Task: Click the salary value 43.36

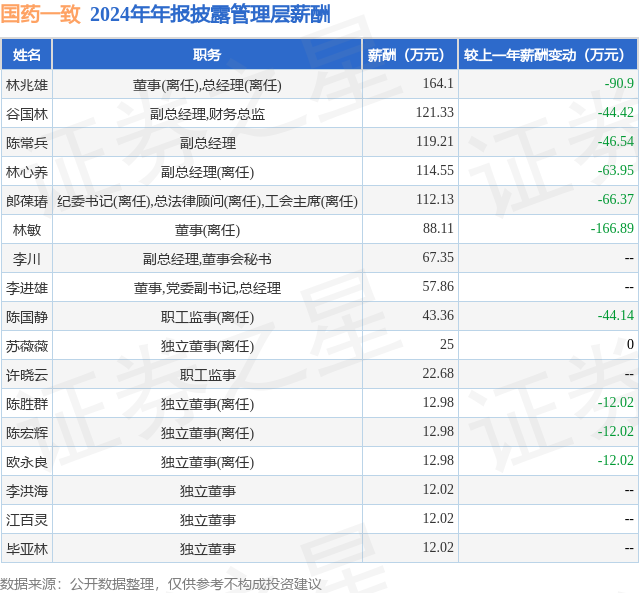Action: (x=438, y=315)
